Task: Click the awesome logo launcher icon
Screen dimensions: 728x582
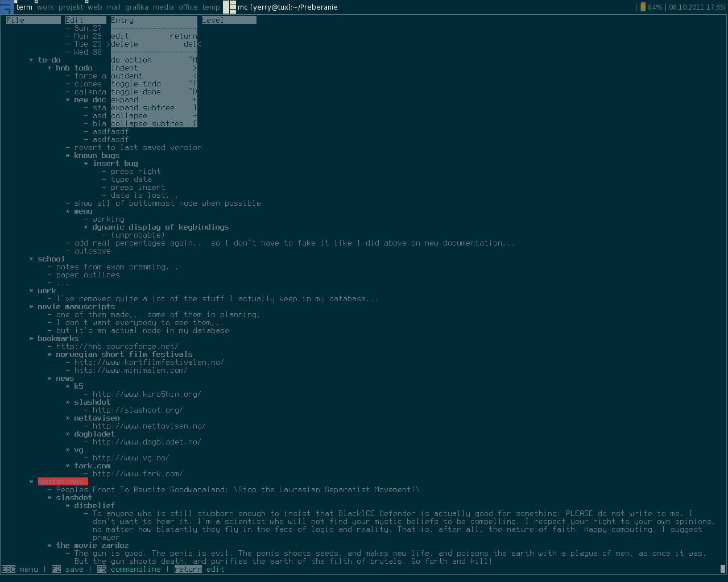Action: click(6, 7)
